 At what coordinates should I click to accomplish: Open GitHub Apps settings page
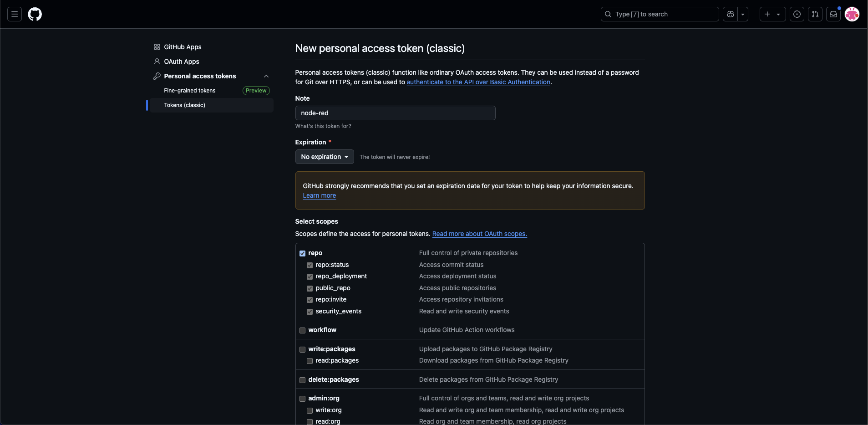click(183, 47)
